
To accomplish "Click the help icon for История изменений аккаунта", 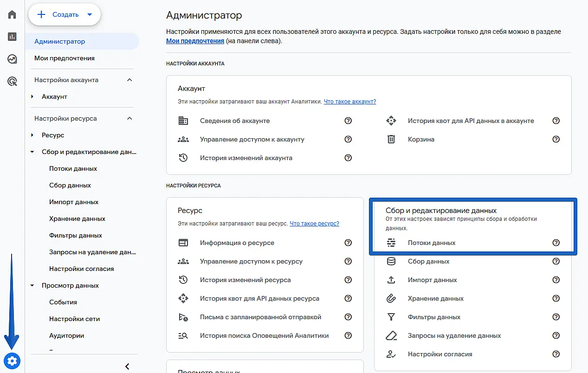I will (x=348, y=158).
